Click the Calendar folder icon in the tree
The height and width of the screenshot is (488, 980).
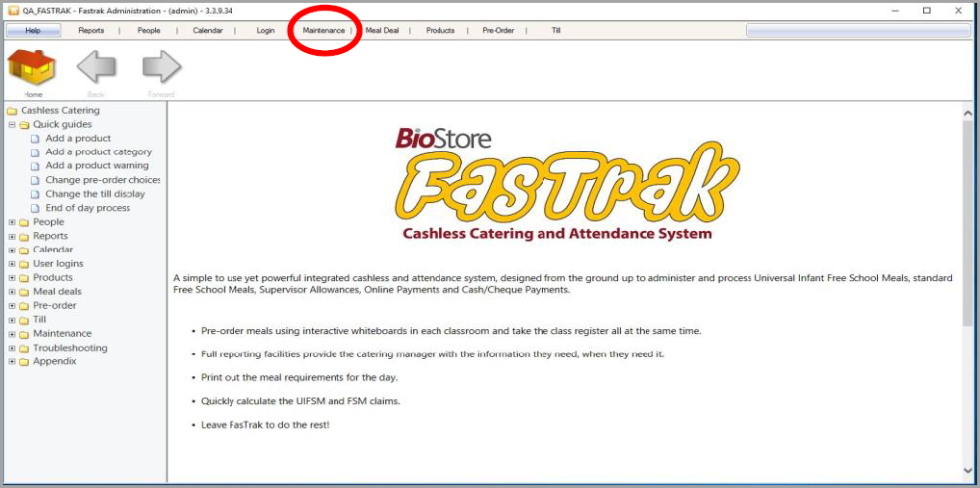(x=24, y=250)
